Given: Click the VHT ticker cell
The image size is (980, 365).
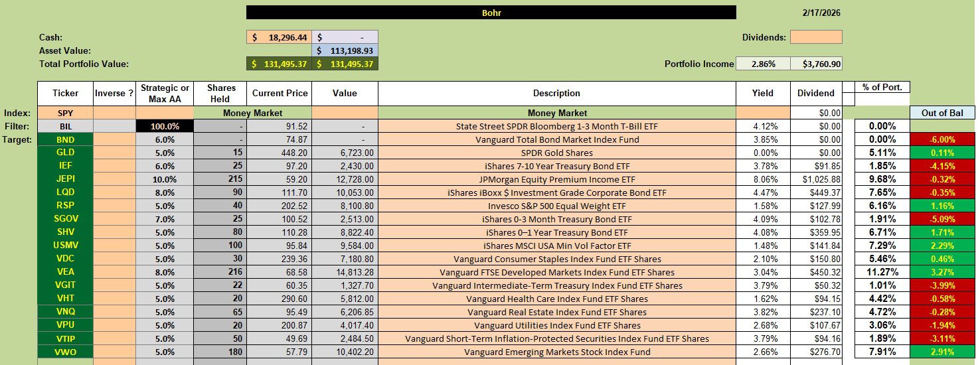Looking at the screenshot, I should pos(65,299).
